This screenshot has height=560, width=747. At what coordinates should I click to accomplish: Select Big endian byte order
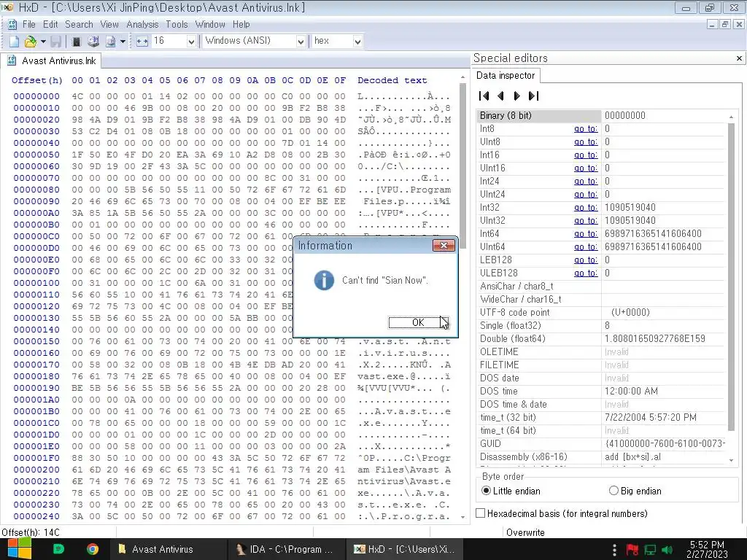tap(614, 491)
